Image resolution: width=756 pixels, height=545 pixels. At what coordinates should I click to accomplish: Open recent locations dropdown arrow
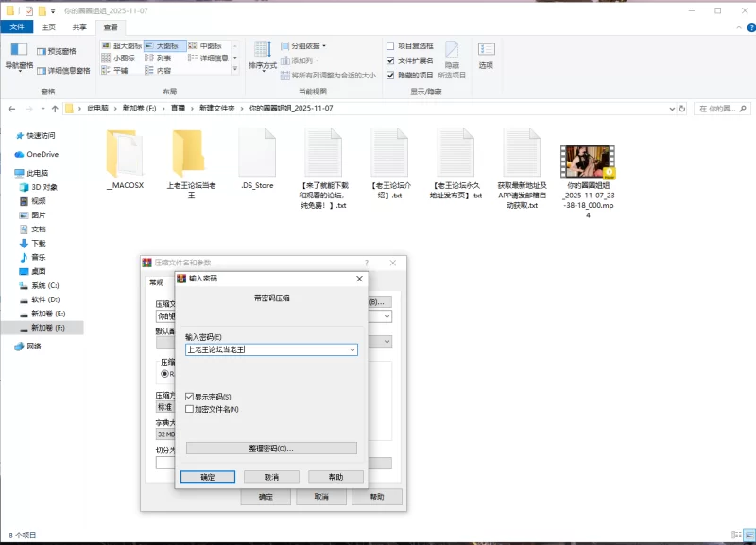tap(43, 109)
